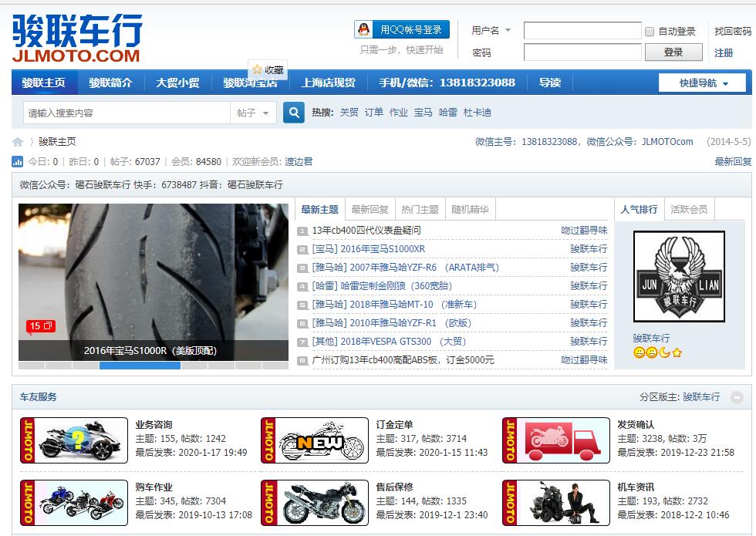Open thread 2018年雅马哈MT-10

(413, 304)
